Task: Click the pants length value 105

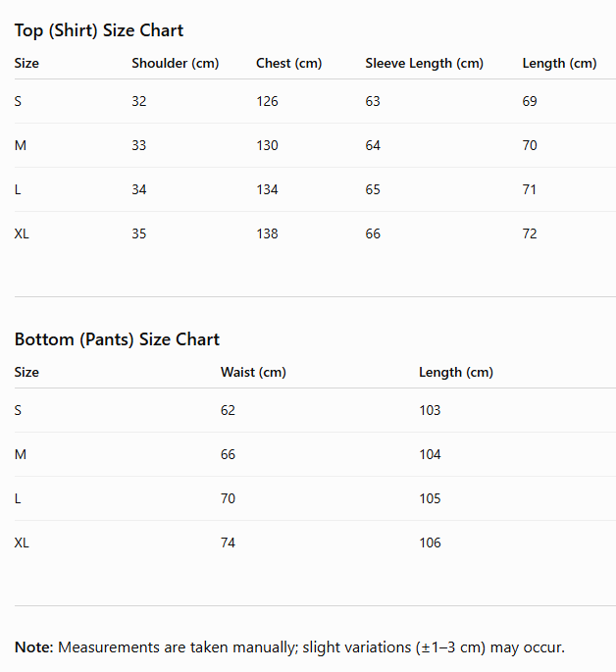Action: [430, 499]
